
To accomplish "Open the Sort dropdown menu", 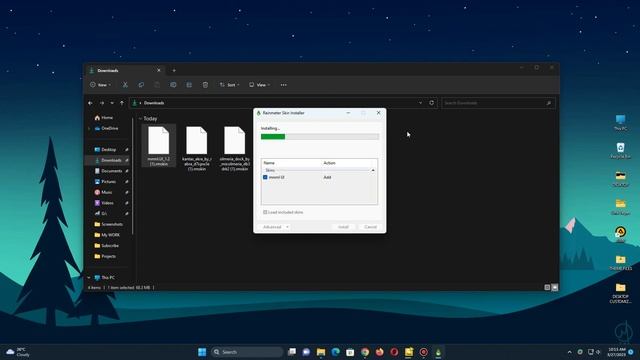I will (229, 85).
